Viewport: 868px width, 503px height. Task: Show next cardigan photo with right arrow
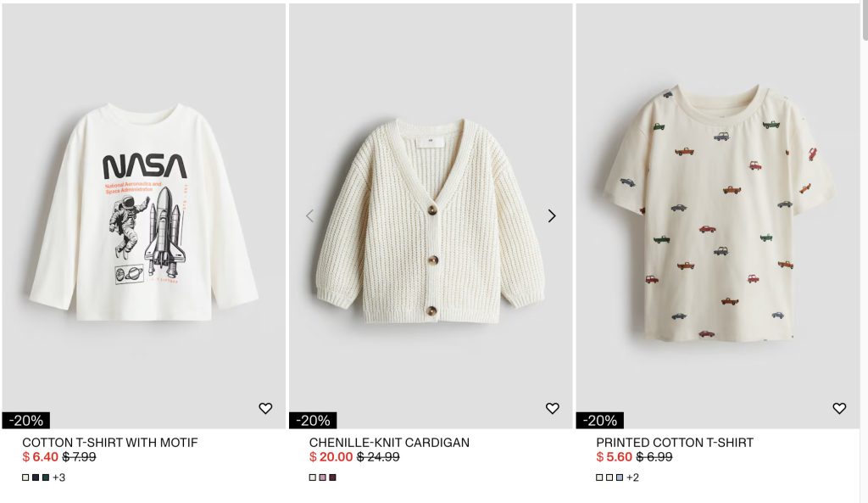(x=551, y=216)
